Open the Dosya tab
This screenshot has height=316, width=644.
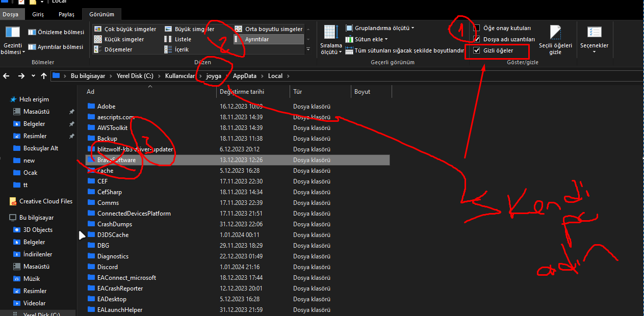pos(10,14)
